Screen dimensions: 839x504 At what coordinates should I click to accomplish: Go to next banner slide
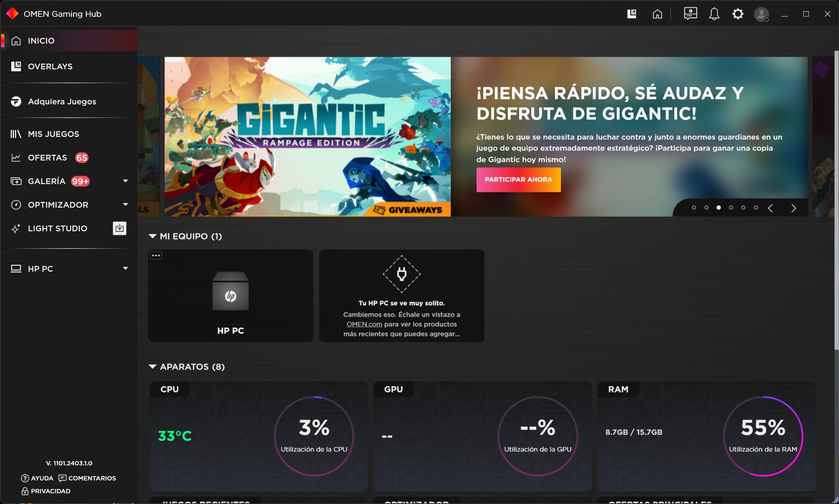click(x=794, y=208)
